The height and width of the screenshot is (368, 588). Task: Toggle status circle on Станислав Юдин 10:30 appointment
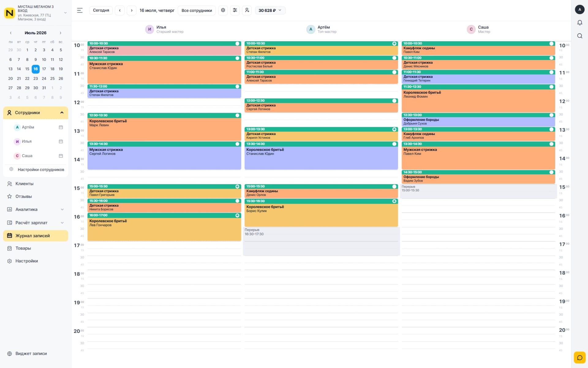(237, 58)
